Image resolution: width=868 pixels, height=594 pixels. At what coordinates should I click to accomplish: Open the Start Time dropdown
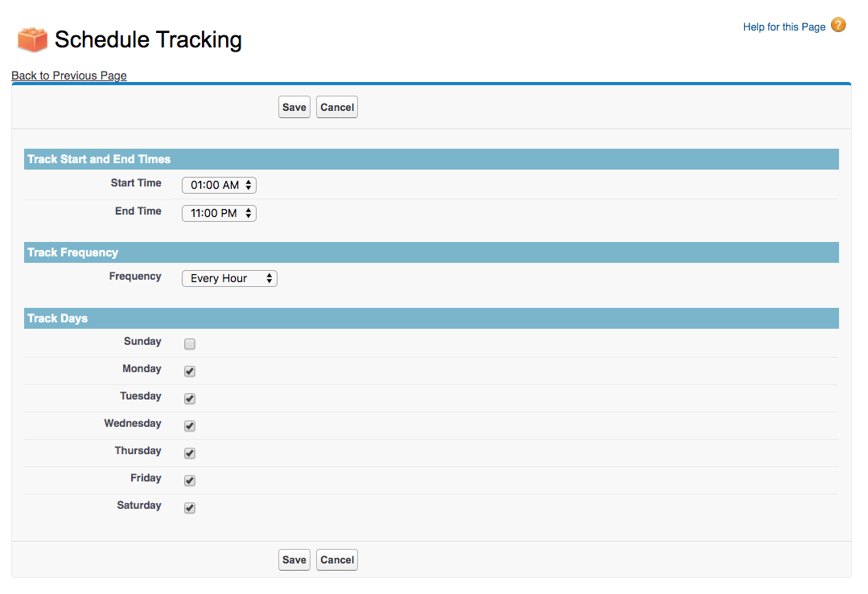pyautogui.click(x=218, y=185)
